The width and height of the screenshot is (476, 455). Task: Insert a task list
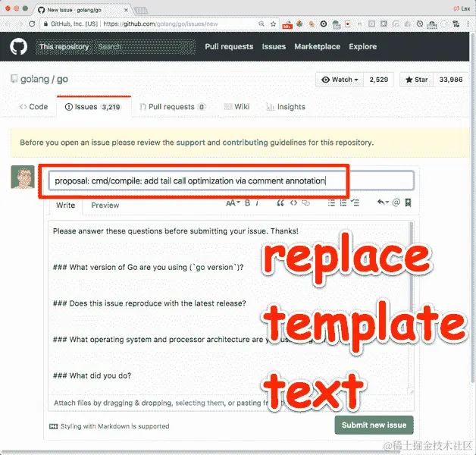(355, 202)
